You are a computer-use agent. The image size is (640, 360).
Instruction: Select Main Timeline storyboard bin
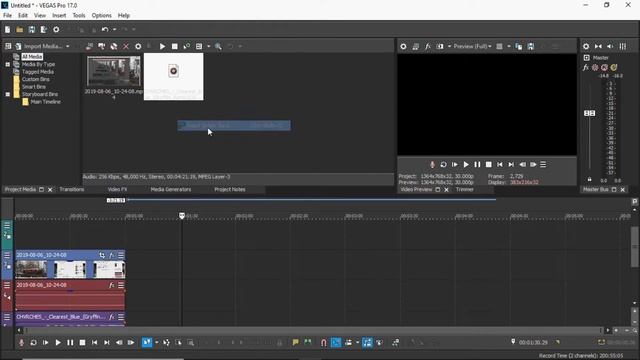click(x=45, y=102)
